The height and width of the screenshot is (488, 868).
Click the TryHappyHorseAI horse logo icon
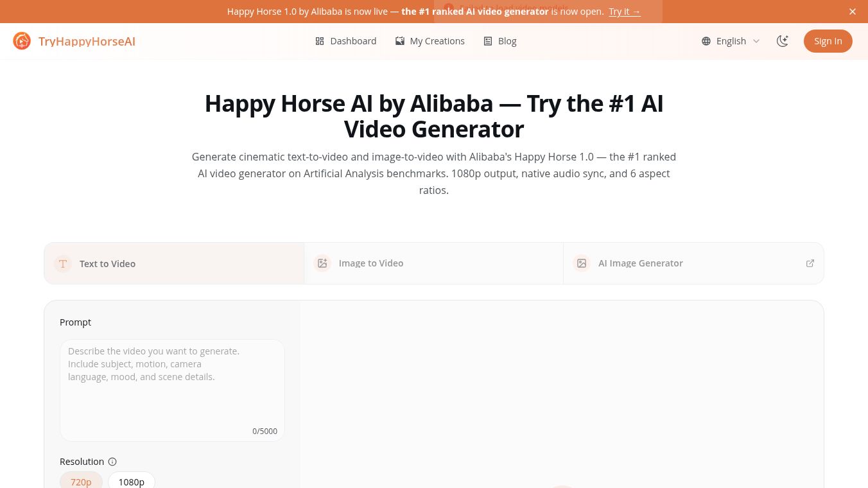coord(22,41)
